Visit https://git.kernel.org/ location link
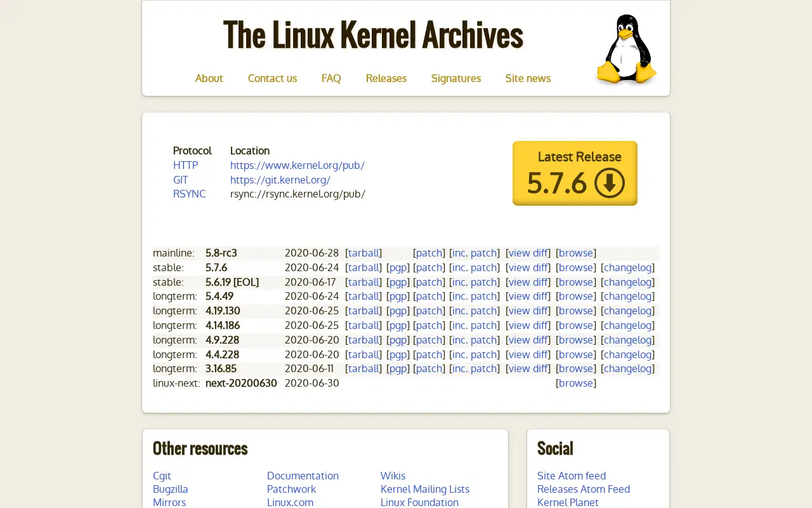The height and width of the screenshot is (508, 812). click(280, 180)
